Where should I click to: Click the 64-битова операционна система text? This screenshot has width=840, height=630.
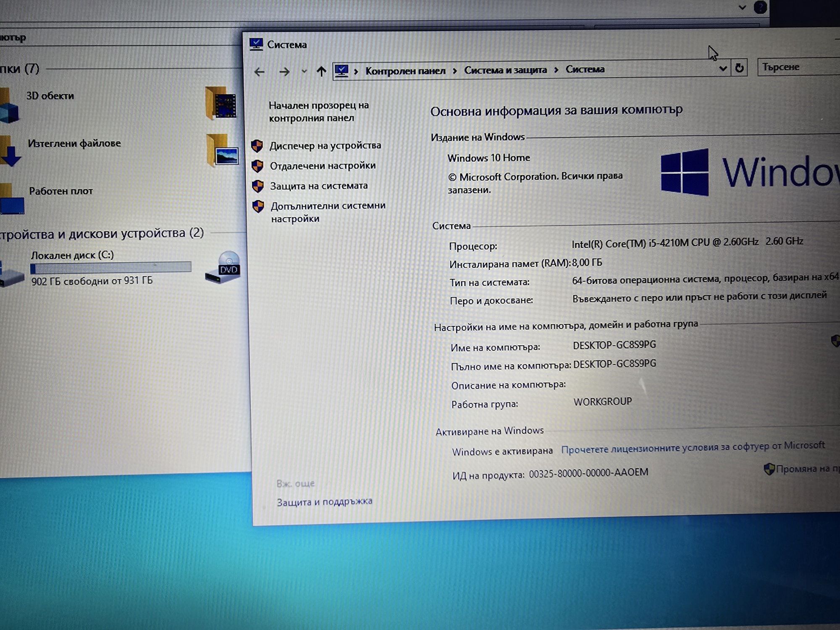tap(705, 278)
